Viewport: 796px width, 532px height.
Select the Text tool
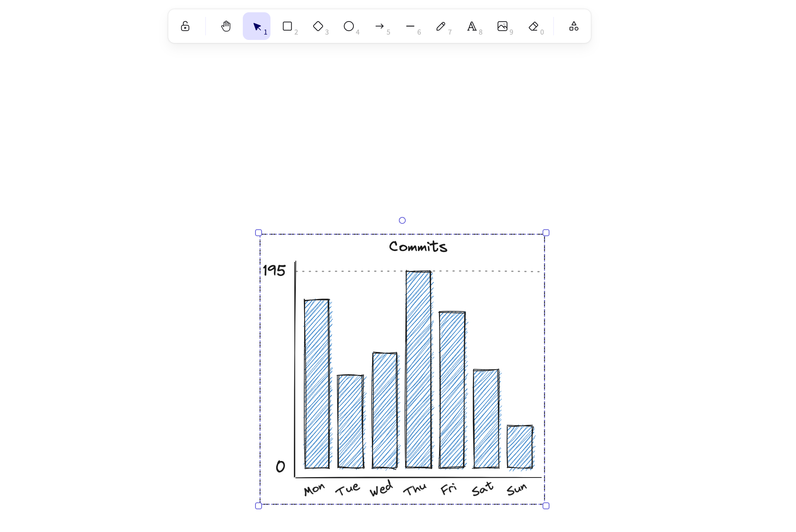coord(472,26)
